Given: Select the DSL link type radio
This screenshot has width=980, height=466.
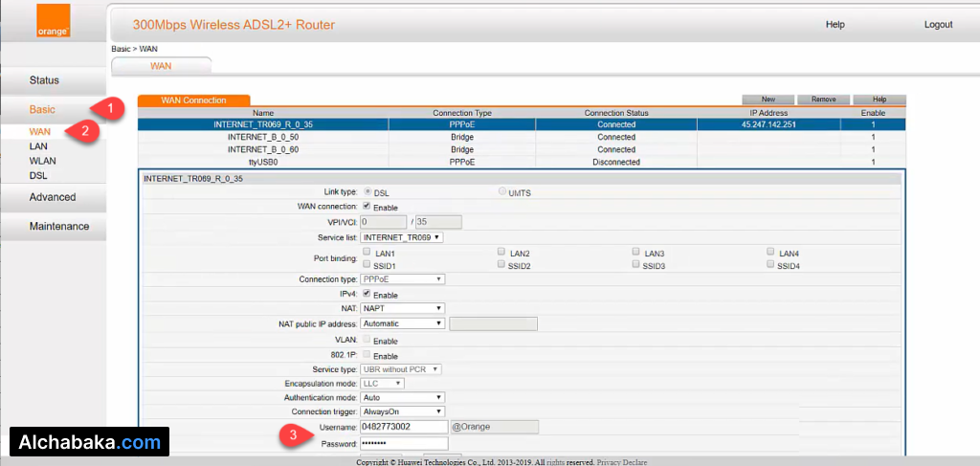Looking at the screenshot, I should (x=367, y=191).
